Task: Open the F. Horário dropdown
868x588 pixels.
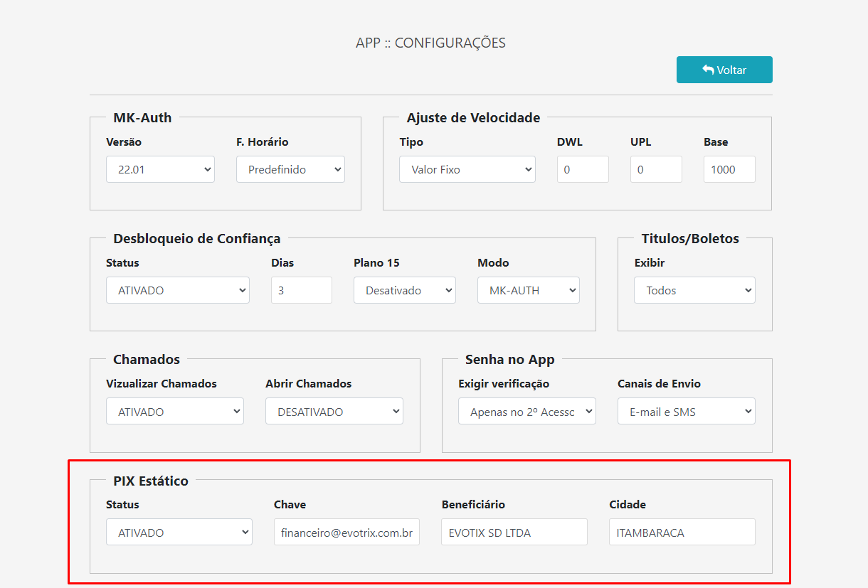Action: pos(290,169)
